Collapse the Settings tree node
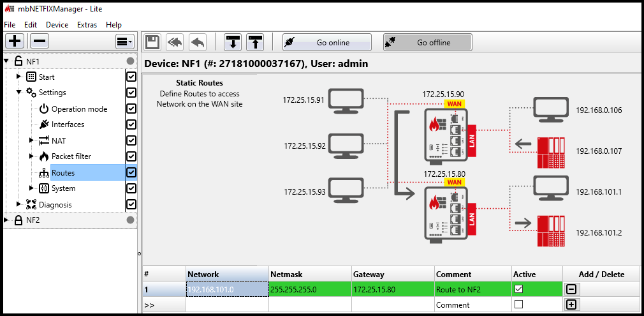The width and height of the screenshot is (644, 316). coord(19,92)
